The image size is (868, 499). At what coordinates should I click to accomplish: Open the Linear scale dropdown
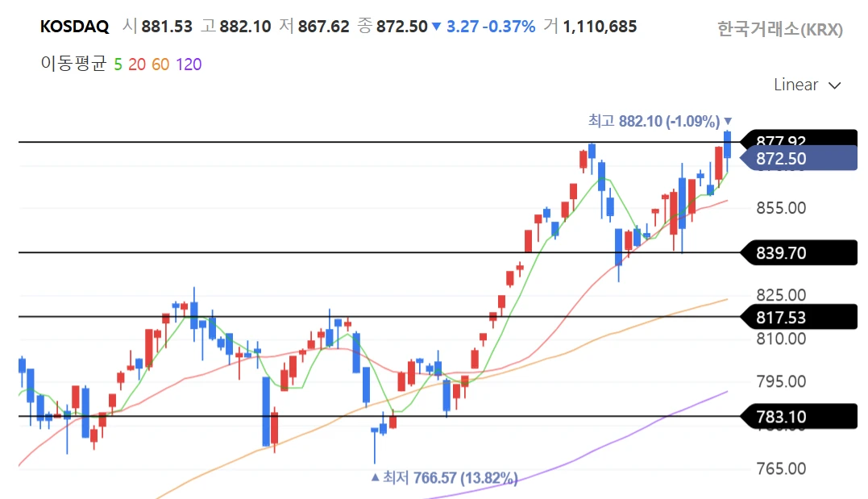click(x=807, y=85)
